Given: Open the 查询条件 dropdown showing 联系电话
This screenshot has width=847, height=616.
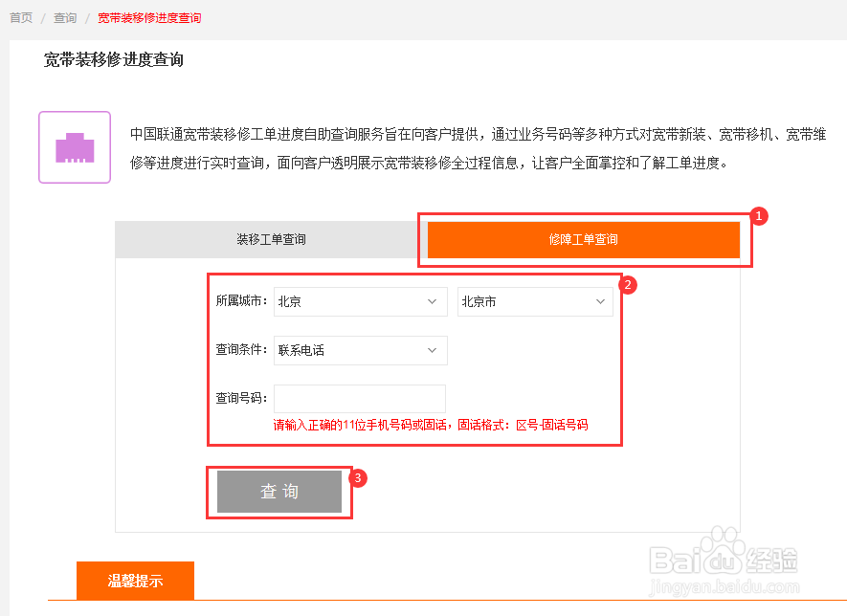Looking at the screenshot, I should click(x=360, y=350).
